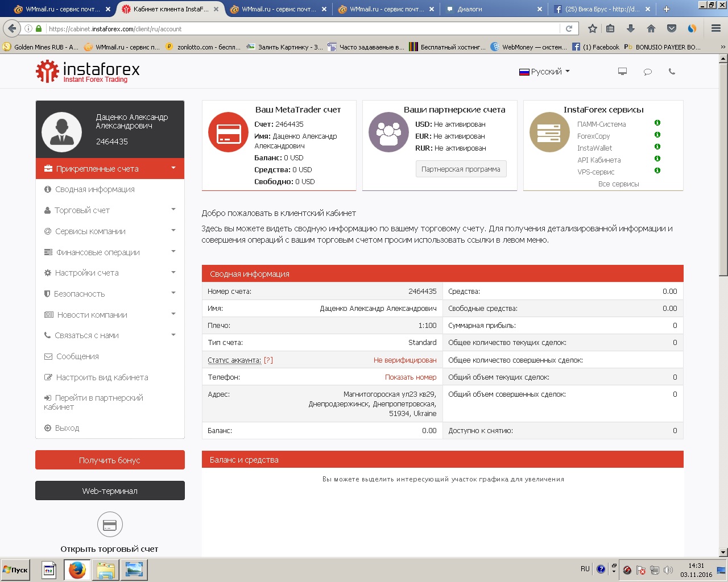728x582 pixels.
Task: Open the Golden Mines RUB bookmark
Action: click(x=41, y=47)
